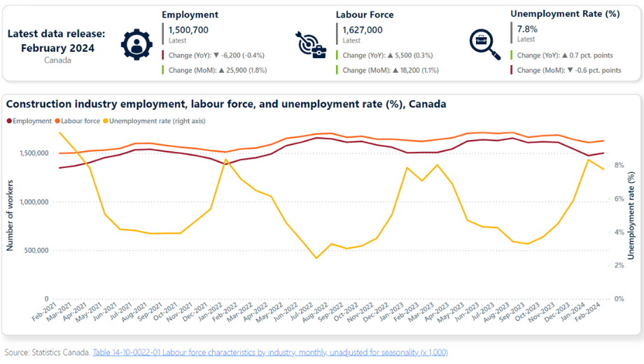Open the Statistics Canada Table 14-10-0022-01 link

(270, 353)
